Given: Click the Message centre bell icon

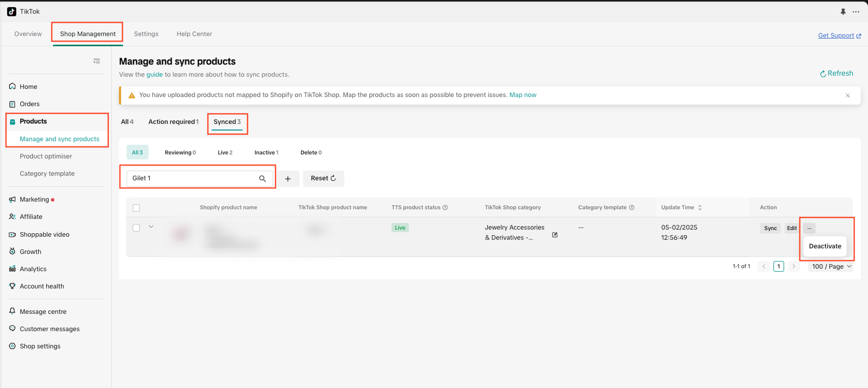Looking at the screenshot, I should click(12, 311).
